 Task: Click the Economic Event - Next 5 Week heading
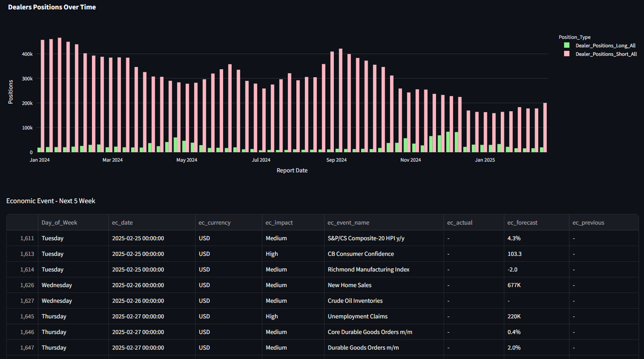(x=51, y=201)
